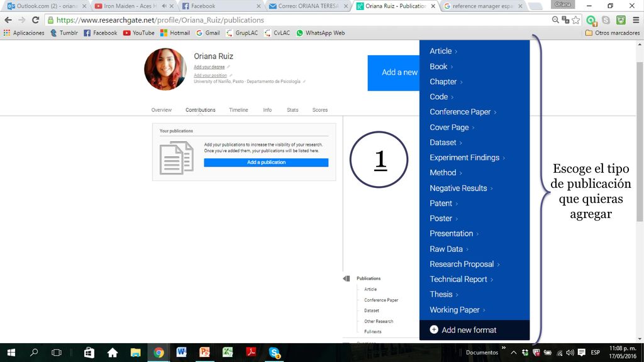
Task: Click the zoom magnifier icon in address bar
Action: coord(555,20)
